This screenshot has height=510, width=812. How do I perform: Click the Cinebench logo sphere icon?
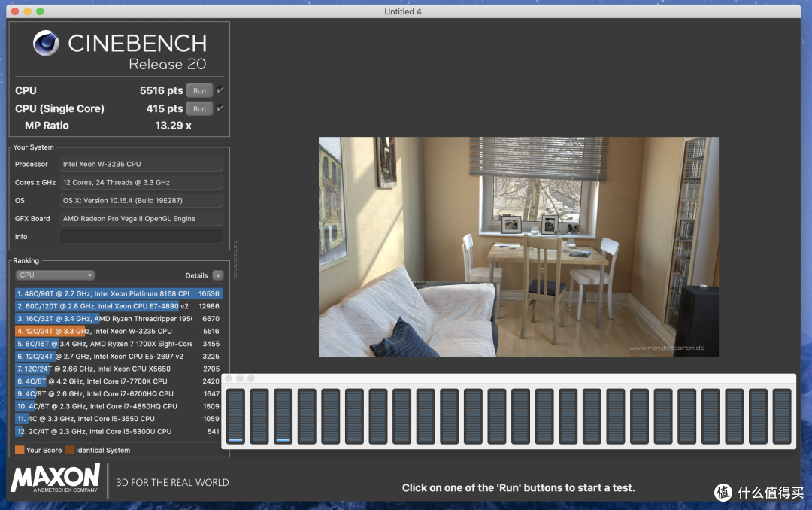coord(46,43)
